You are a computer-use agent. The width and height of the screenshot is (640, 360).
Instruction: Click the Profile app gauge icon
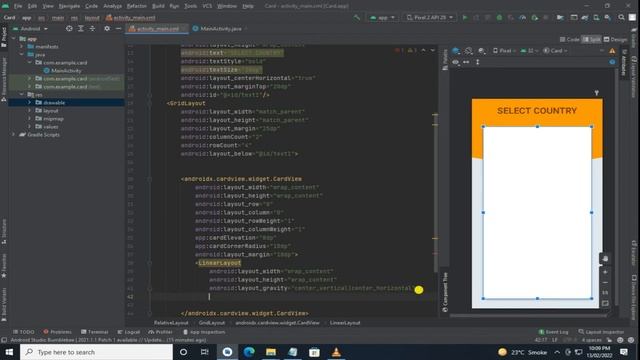(x=522, y=18)
